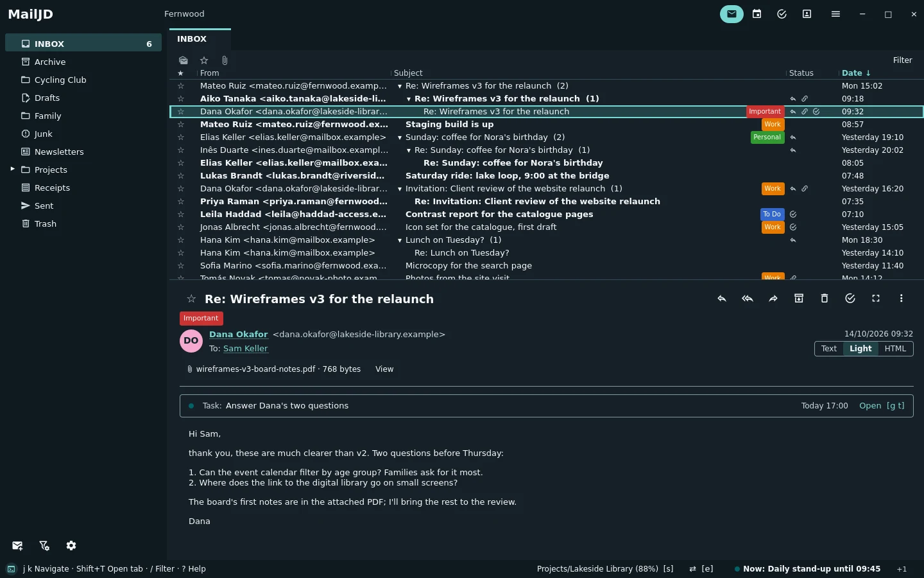924x578 pixels.
Task: Expand the Projects folder
Action: [x=12, y=169]
